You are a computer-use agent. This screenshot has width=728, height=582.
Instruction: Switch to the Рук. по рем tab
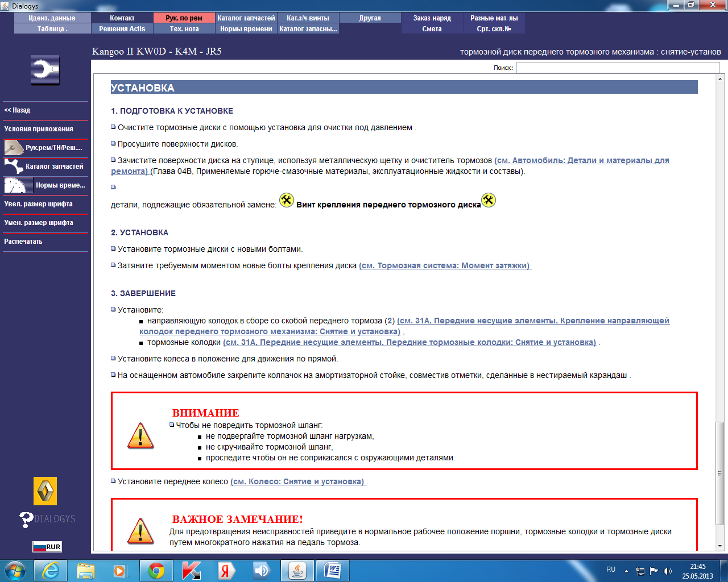point(184,18)
